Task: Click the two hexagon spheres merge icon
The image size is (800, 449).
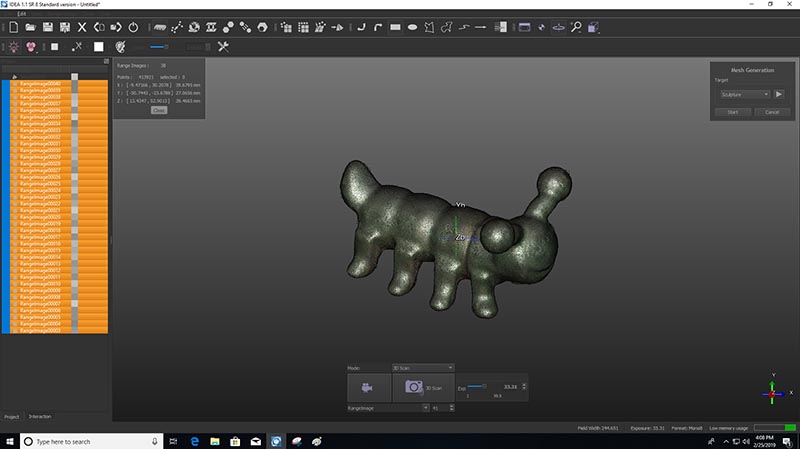Action: pos(228,27)
